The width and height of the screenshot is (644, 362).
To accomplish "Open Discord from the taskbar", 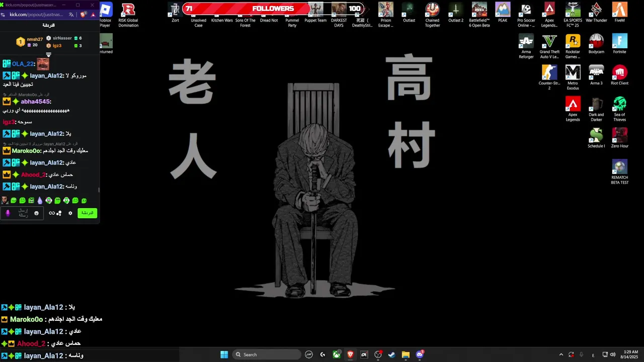I will 420,354.
